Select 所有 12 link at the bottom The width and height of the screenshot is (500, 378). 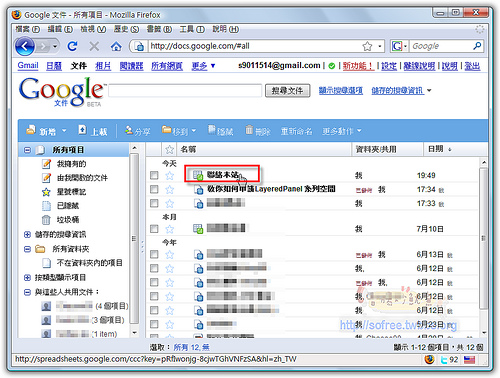click(x=185, y=347)
